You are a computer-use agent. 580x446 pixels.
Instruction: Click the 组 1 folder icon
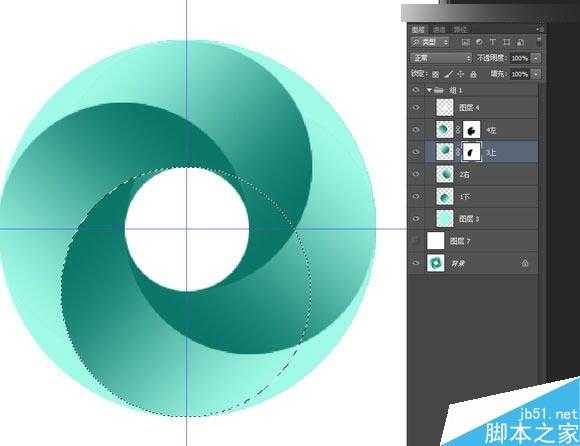click(439, 90)
